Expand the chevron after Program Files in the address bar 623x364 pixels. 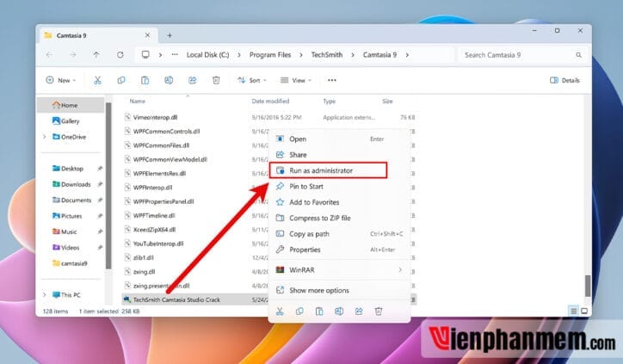[301, 55]
